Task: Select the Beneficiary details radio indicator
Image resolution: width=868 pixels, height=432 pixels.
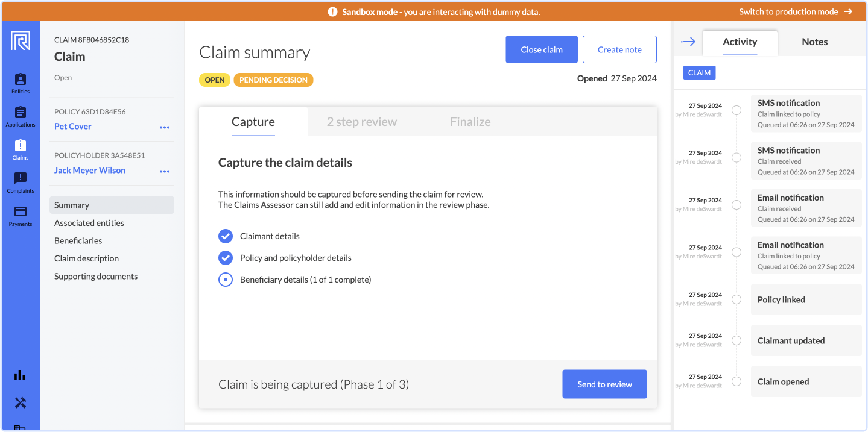Action: pos(226,280)
